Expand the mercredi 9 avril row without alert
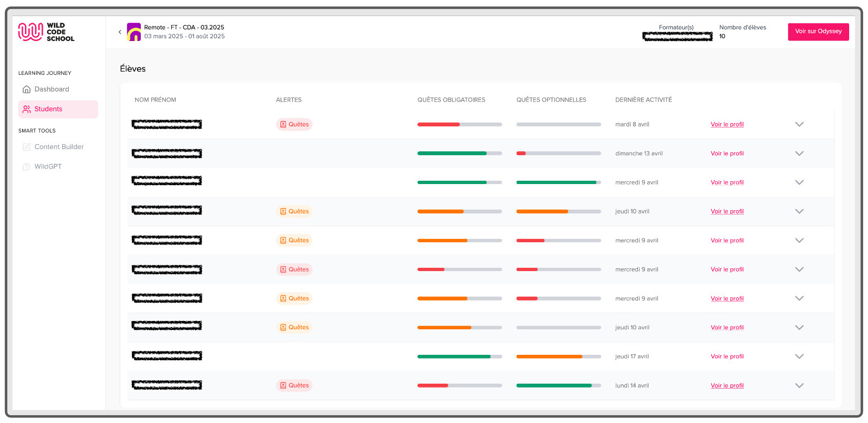868x423 pixels. point(799,182)
